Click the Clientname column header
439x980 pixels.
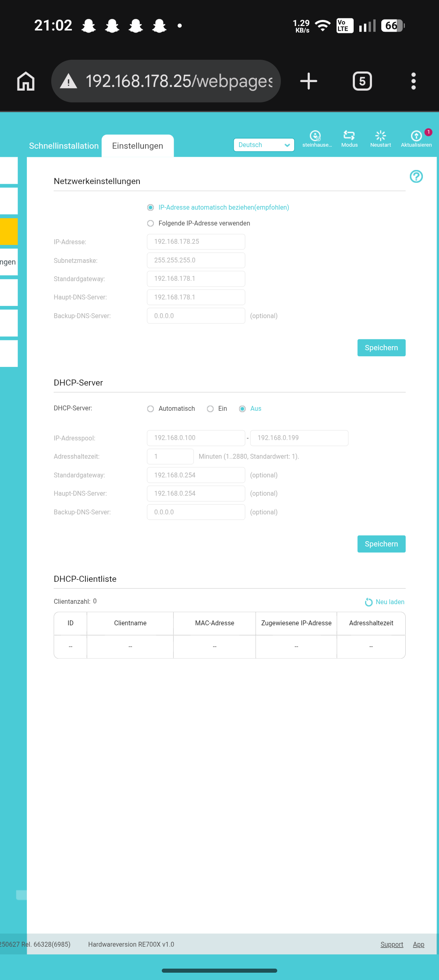click(x=130, y=623)
